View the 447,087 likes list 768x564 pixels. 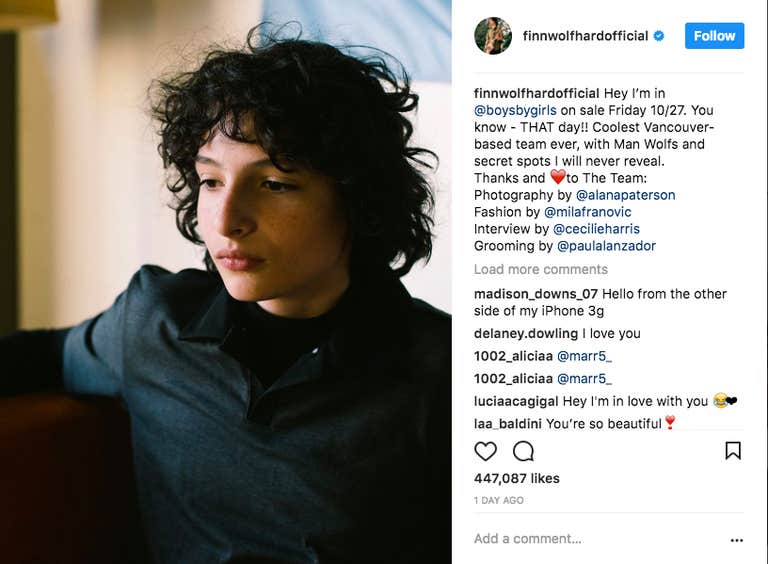[517, 479]
